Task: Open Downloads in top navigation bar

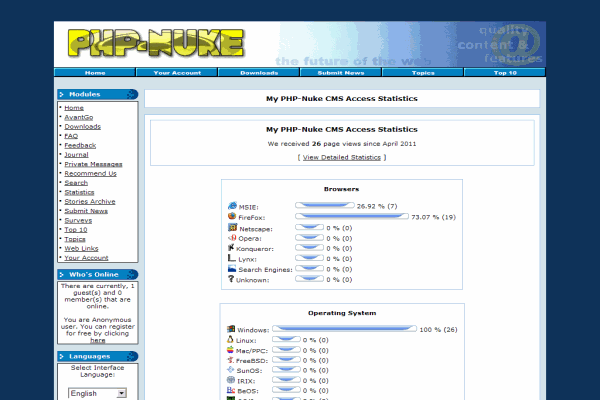Action: [x=259, y=72]
